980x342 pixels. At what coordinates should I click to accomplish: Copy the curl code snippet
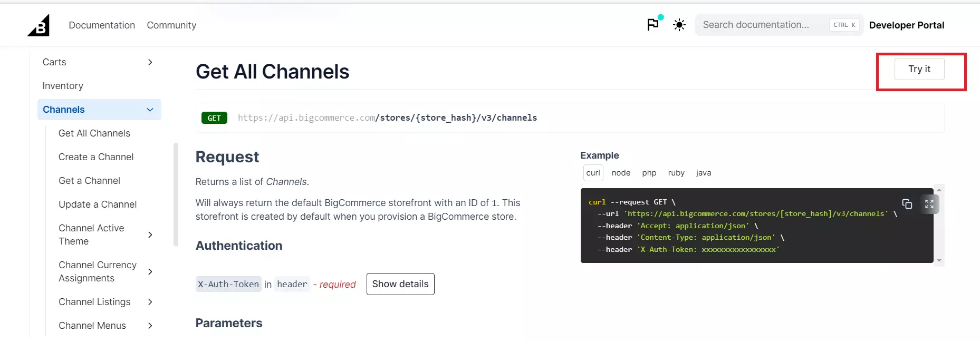point(908,204)
